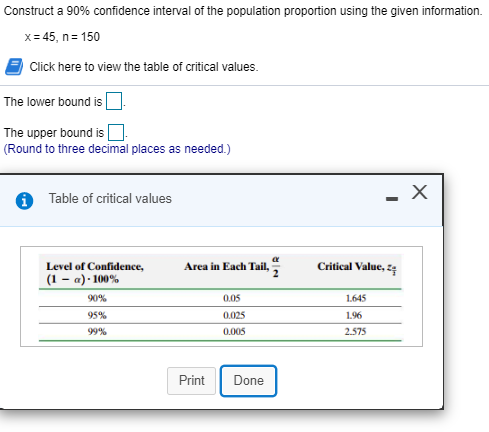Click the info icon in dialog header
This screenshot has width=489, height=432.
pos(24,201)
